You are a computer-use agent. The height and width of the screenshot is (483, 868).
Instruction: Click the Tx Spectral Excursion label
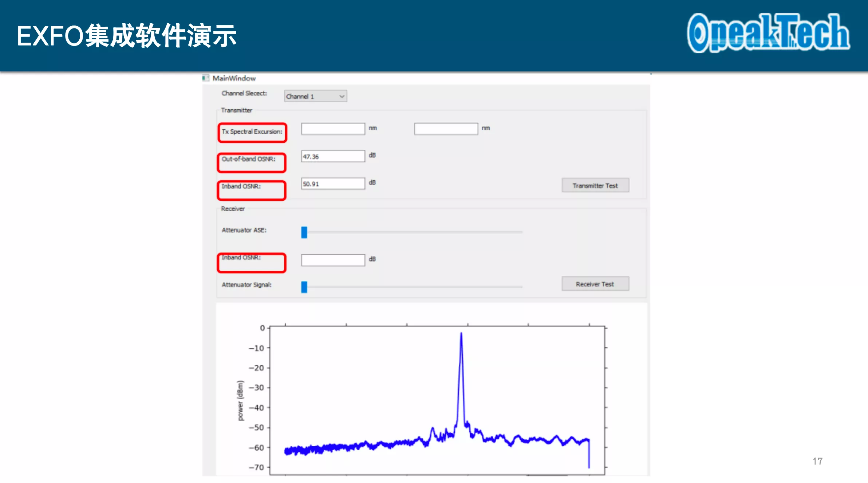click(252, 131)
